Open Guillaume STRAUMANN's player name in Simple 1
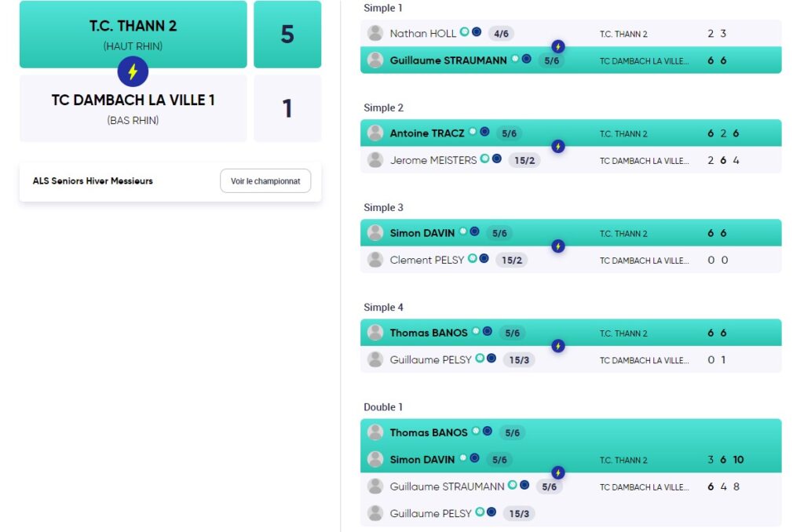The width and height of the screenshot is (804, 532). pyautogui.click(x=448, y=60)
